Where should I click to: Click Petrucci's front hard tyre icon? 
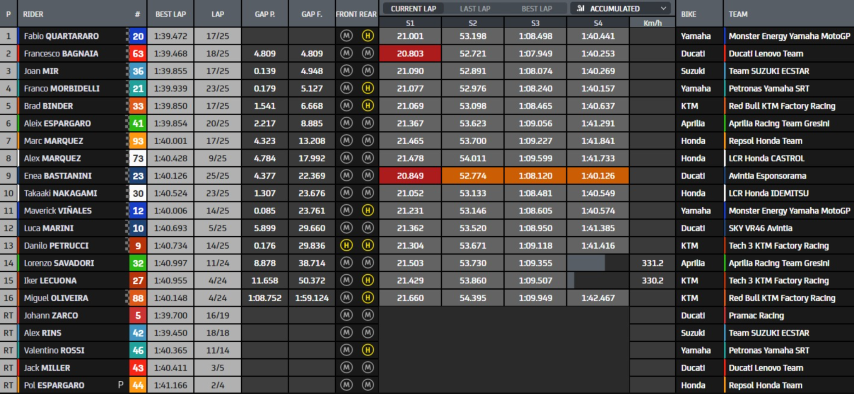coord(346,245)
